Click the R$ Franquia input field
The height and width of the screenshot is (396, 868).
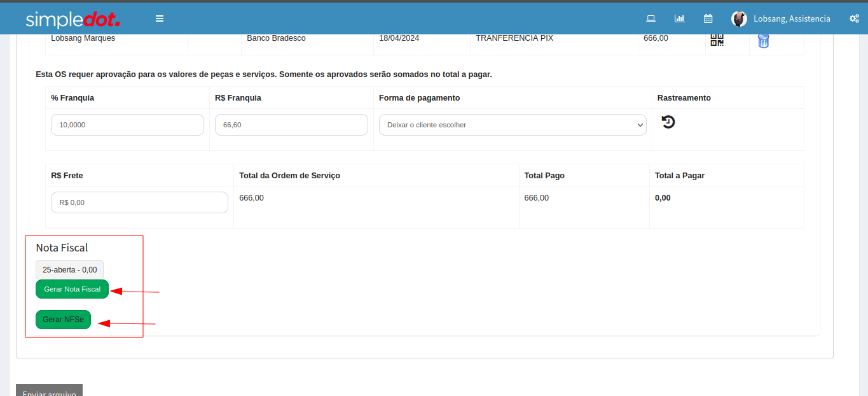pos(291,125)
